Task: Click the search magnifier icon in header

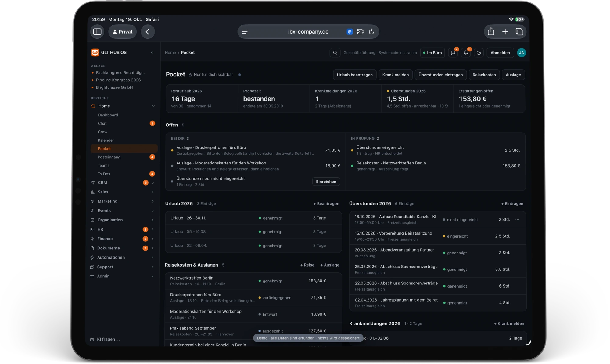Action: (335, 53)
